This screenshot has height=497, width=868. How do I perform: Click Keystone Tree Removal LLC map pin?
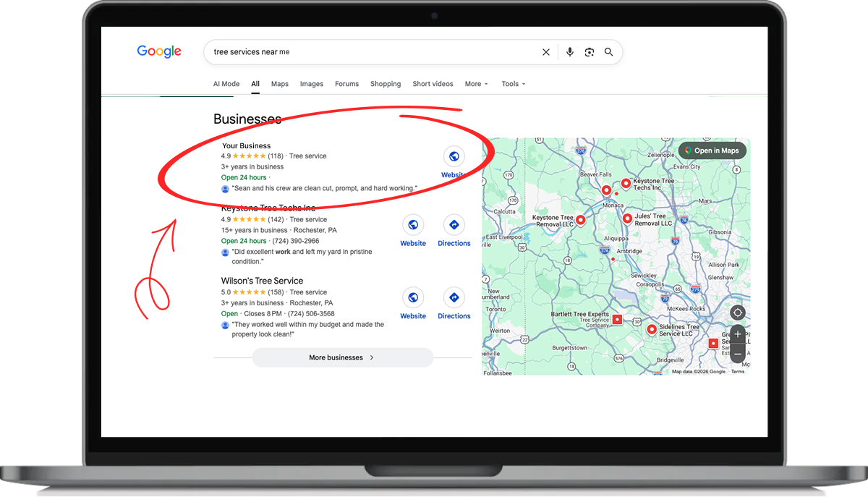[x=579, y=221]
